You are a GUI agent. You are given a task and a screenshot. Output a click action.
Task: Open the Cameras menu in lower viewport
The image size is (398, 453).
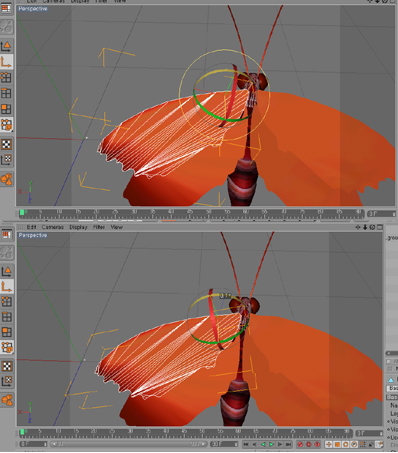53,227
